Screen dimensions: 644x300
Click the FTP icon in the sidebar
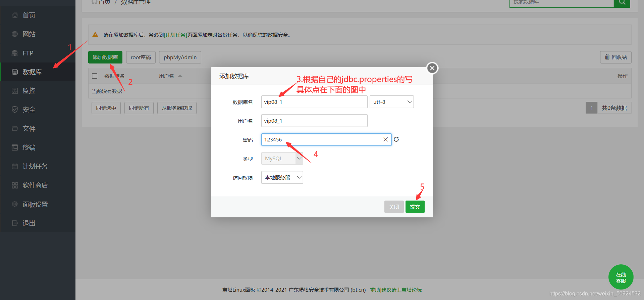click(15, 53)
